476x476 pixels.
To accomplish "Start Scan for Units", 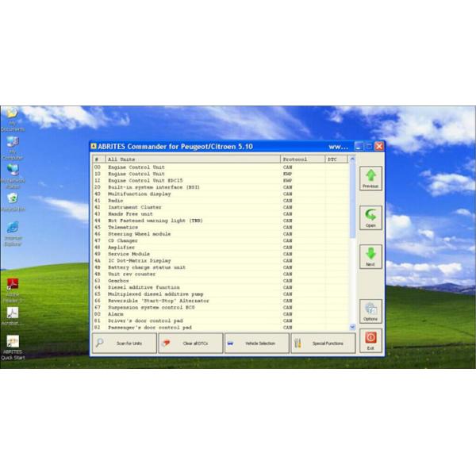I will pos(123,343).
